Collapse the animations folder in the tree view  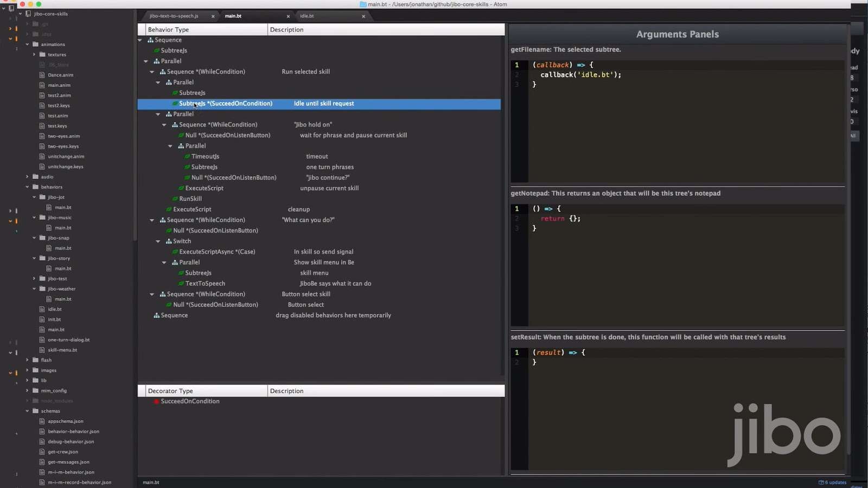(26, 44)
